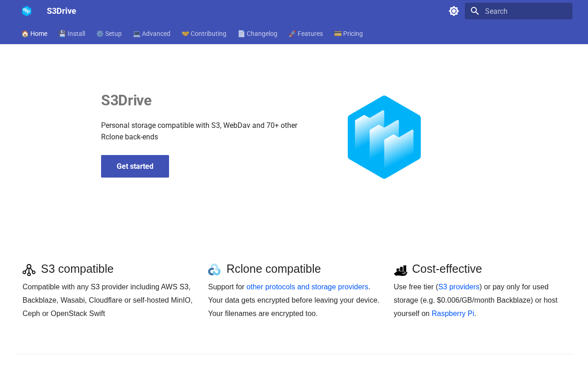The width and height of the screenshot is (588, 368).
Task: Click the large S3Drive hexagon image
Action: [x=384, y=137]
